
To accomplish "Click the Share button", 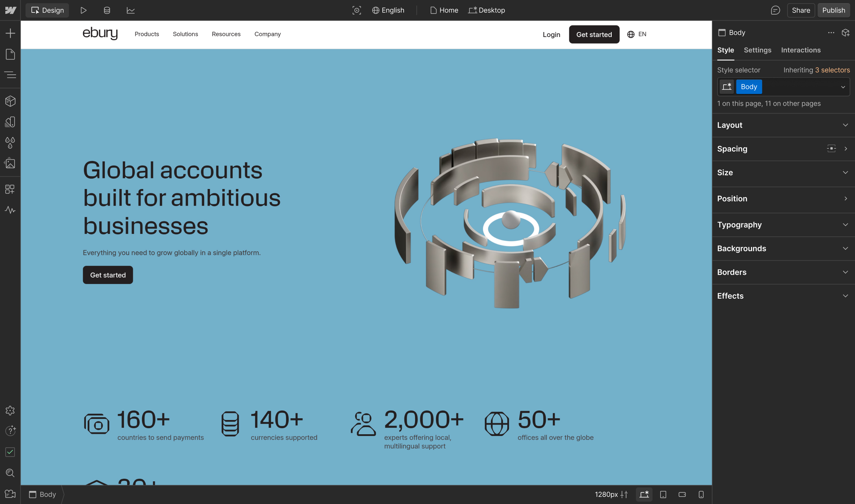I will pos(801,10).
